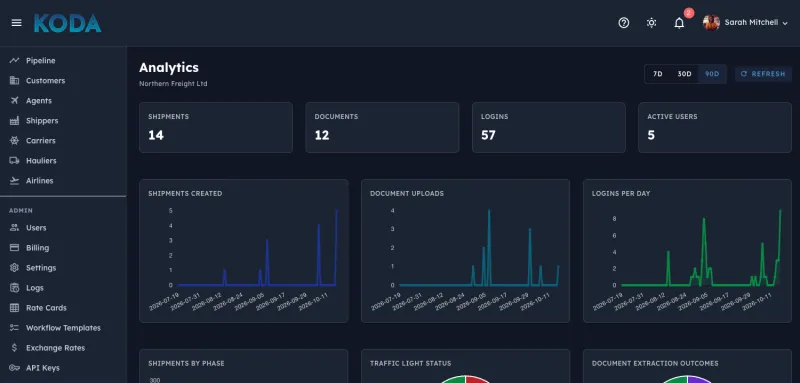800x383 pixels.
Task: Click the Exchange Rates dollar icon
Action: coord(14,348)
